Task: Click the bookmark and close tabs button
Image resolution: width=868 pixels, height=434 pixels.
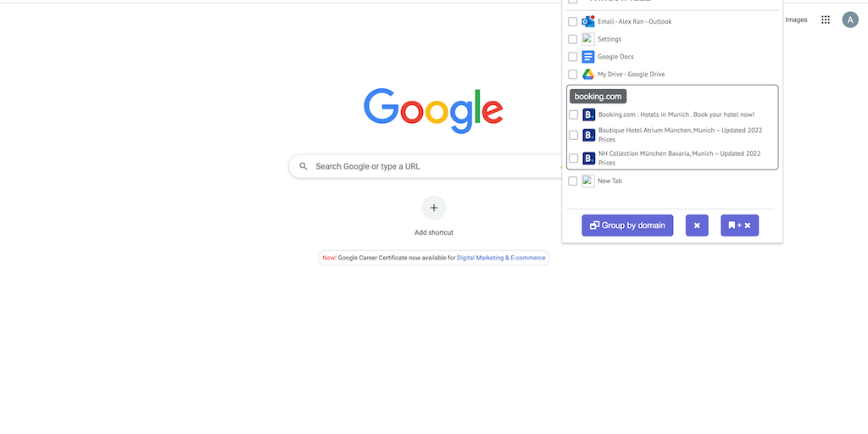Action: click(739, 225)
